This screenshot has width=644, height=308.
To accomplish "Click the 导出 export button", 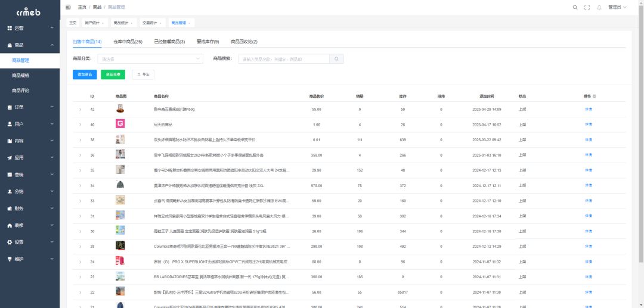I will coord(143,74).
